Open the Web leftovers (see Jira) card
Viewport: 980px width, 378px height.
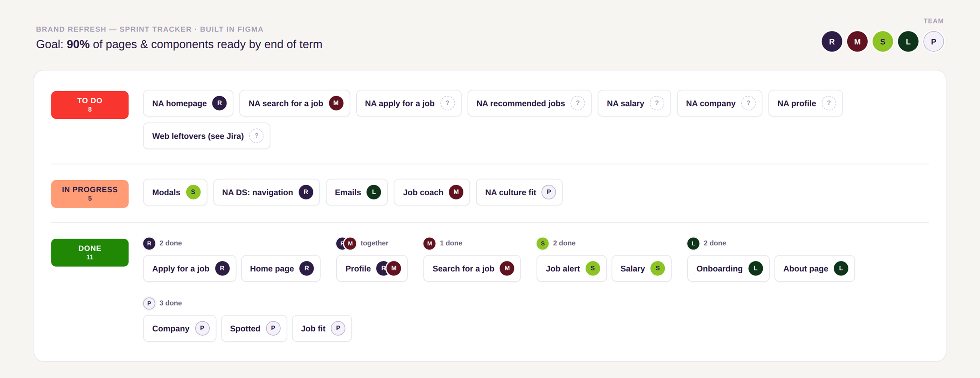206,136
